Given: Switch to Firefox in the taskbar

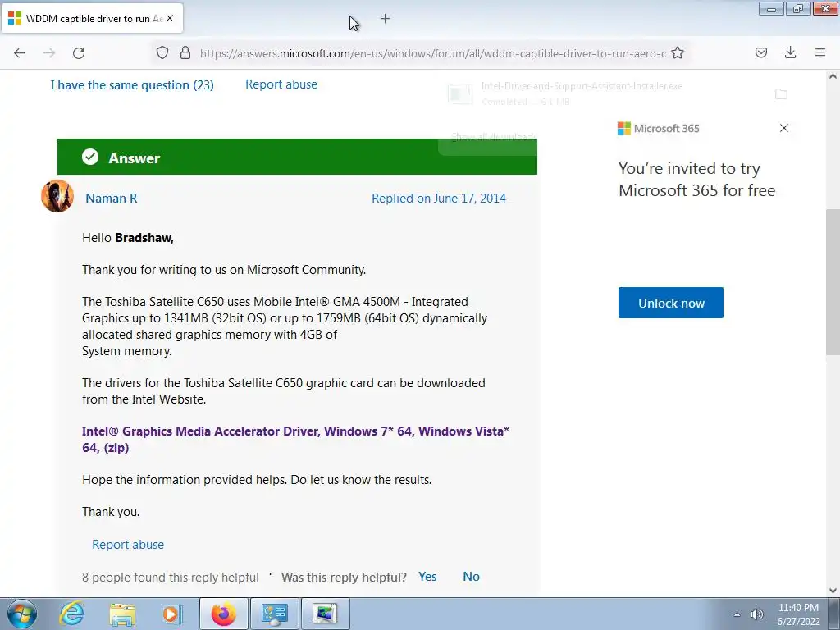Looking at the screenshot, I should (223, 614).
